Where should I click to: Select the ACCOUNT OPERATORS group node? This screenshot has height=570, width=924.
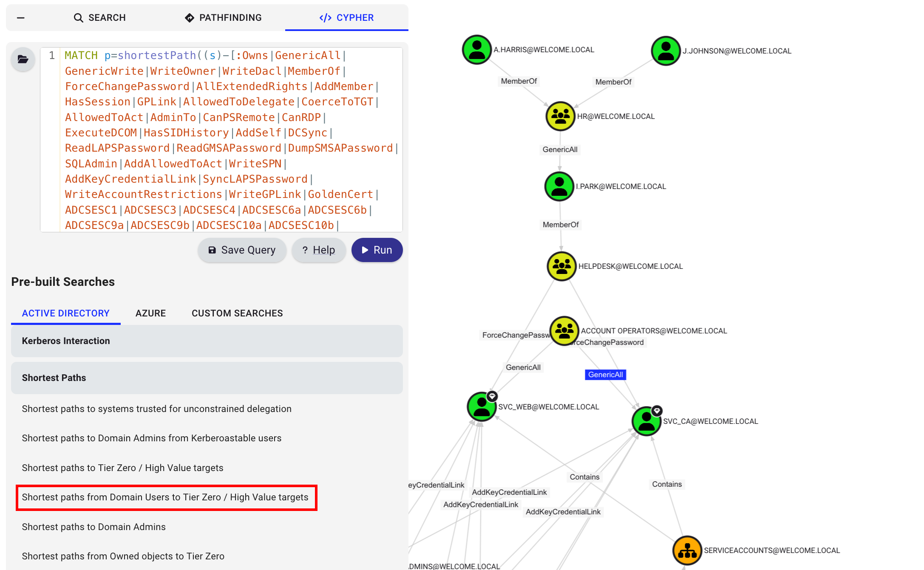(564, 330)
